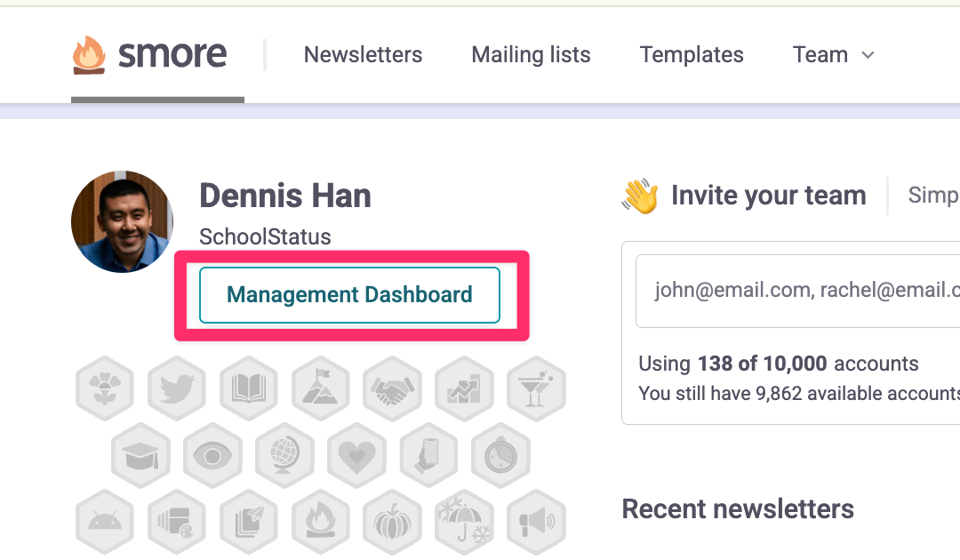Click the invite email address field
Image resolution: width=960 pixels, height=560 pixels.
pos(800,290)
